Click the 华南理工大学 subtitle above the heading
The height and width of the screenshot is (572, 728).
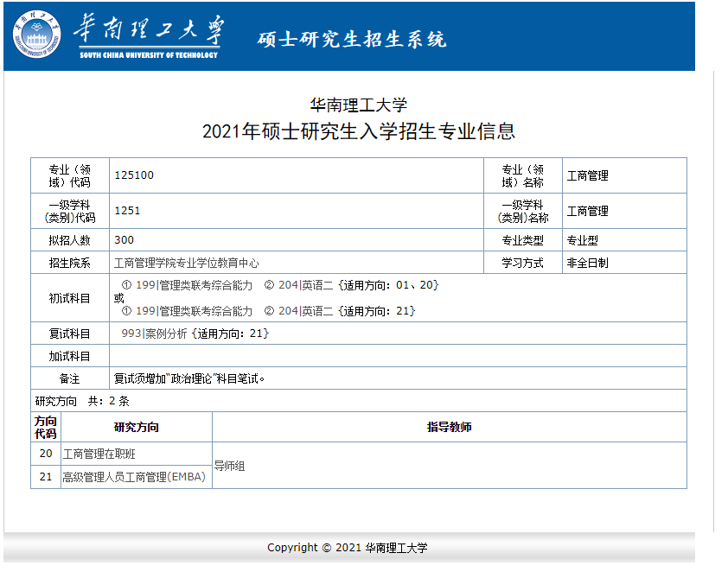coord(359,105)
